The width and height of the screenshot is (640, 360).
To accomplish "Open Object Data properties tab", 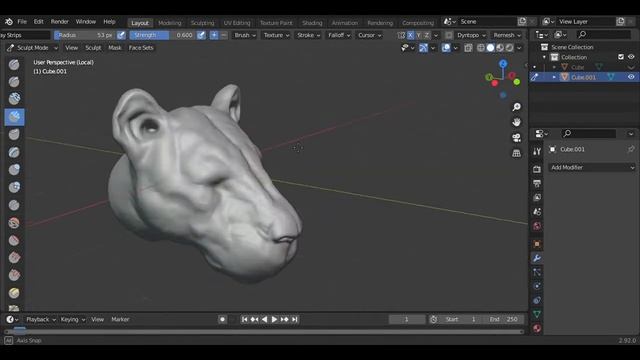I will point(537,314).
